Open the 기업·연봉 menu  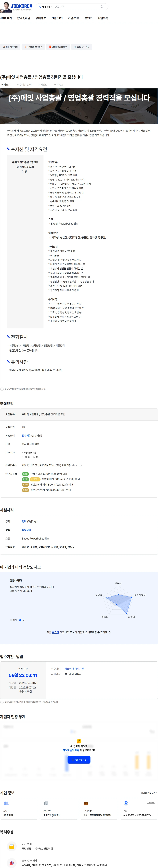point(74,18)
